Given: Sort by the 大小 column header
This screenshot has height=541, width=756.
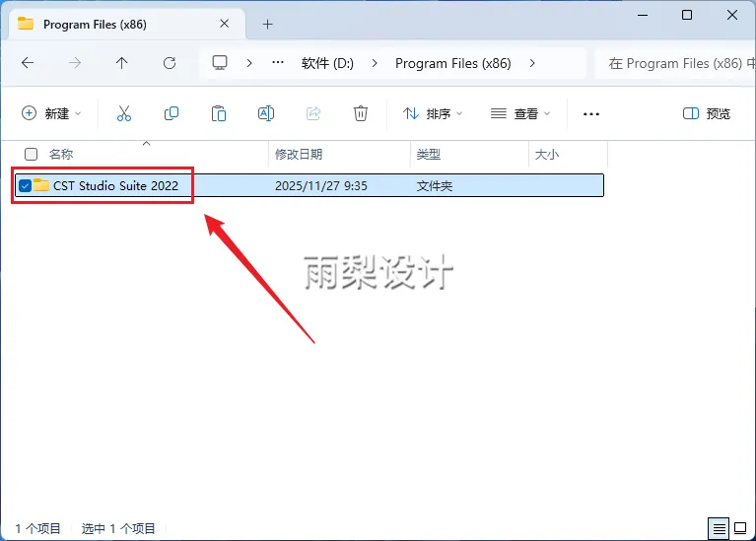Looking at the screenshot, I should (547, 155).
